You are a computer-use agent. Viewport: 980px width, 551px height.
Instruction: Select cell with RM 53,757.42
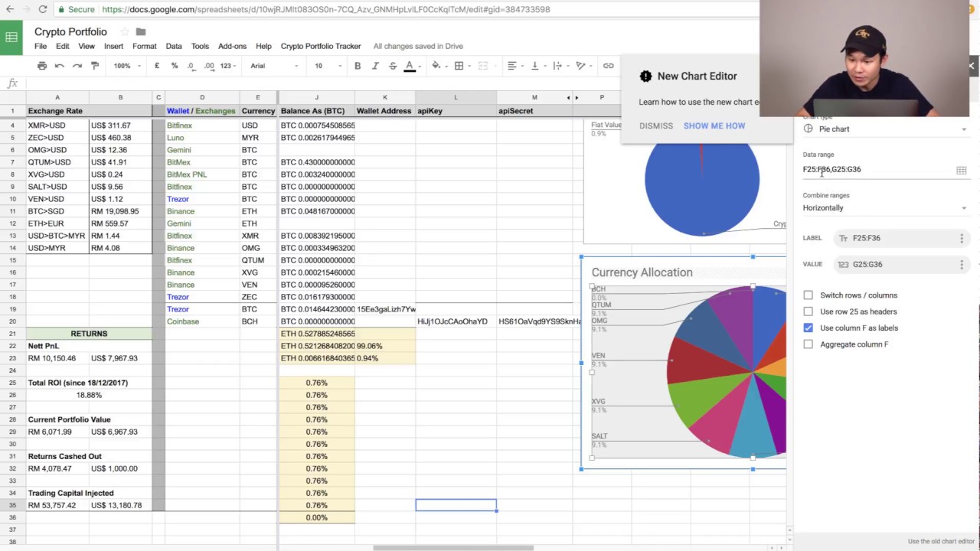pos(57,505)
